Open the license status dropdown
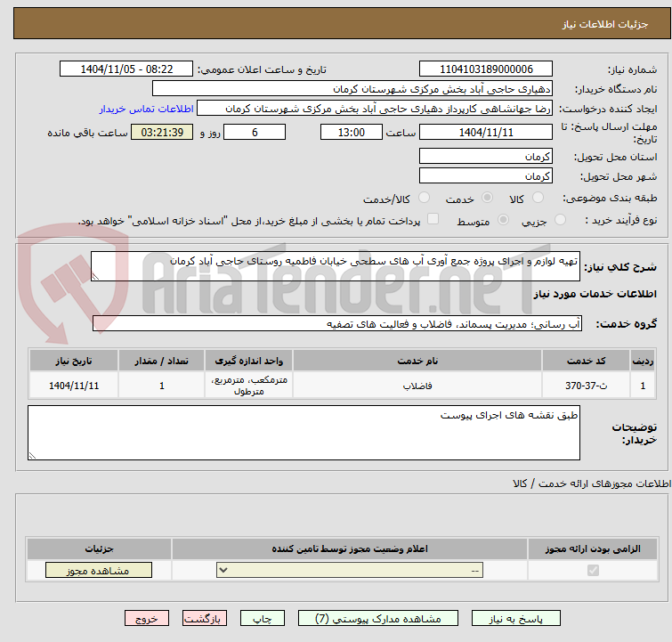The height and width of the screenshot is (642, 672). tap(350, 571)
